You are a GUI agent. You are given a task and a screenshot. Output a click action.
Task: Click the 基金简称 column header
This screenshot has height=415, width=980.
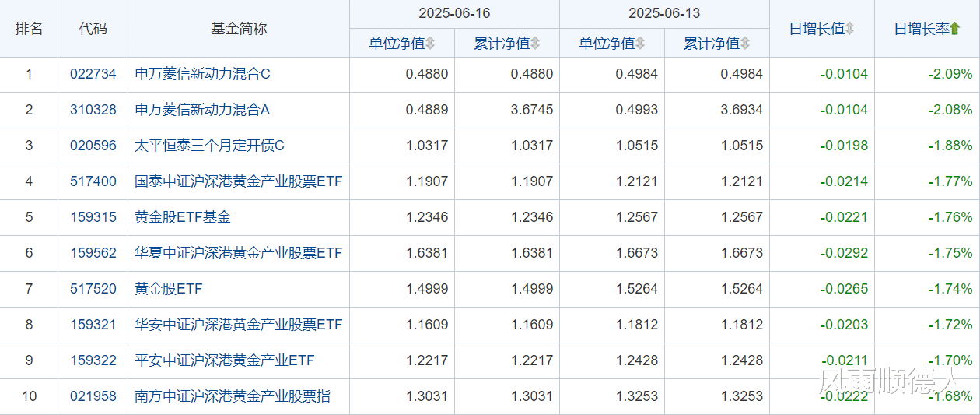[x=239, y=29]
